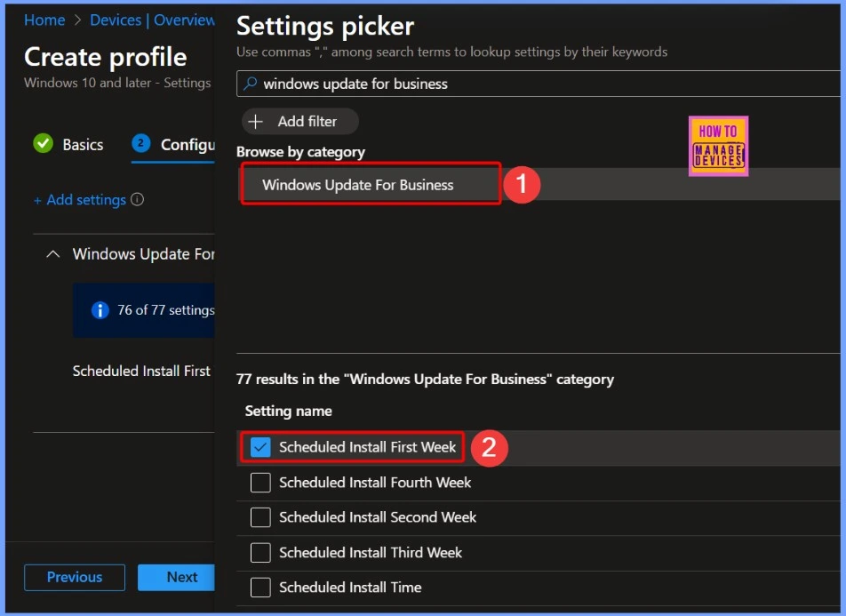
Task: Click the green Basics checkmark icon
Action: pyautogui.click(x=44, y=144)
